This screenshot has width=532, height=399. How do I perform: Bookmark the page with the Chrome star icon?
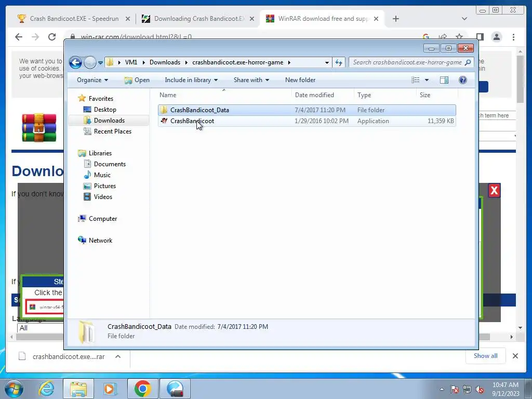pos(459,37)
